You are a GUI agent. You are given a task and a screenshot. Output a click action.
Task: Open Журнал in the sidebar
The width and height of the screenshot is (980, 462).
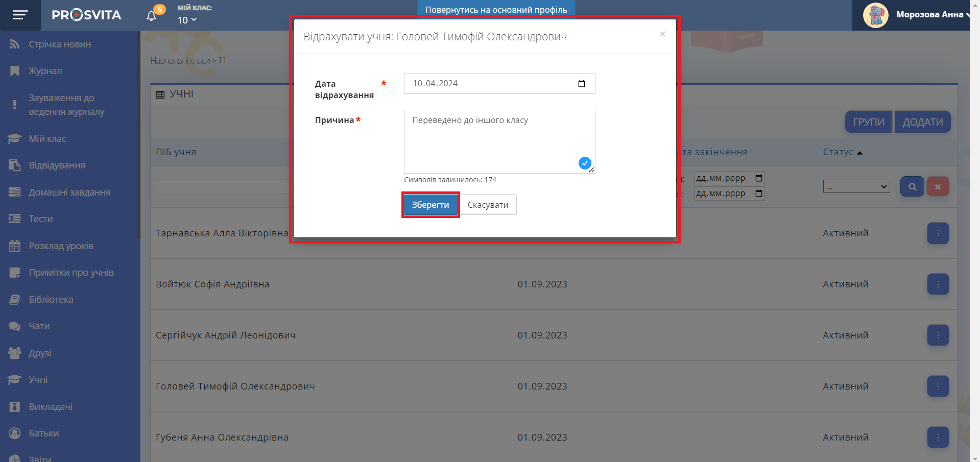(45, 71)
